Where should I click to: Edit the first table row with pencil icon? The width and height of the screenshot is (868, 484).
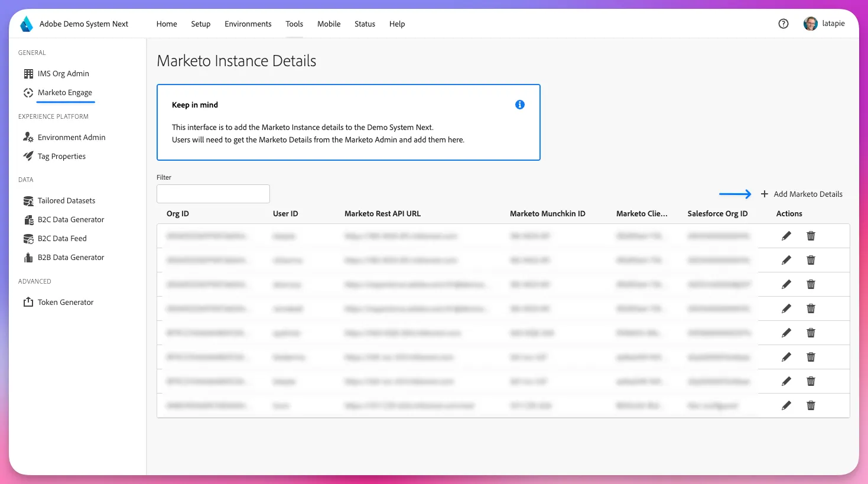coord(786,236)
